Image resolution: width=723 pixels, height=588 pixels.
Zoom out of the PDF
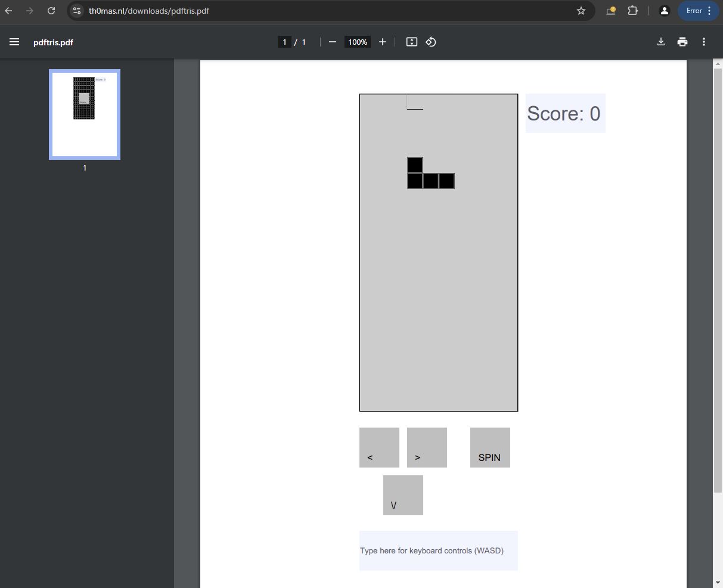[333, 42]
